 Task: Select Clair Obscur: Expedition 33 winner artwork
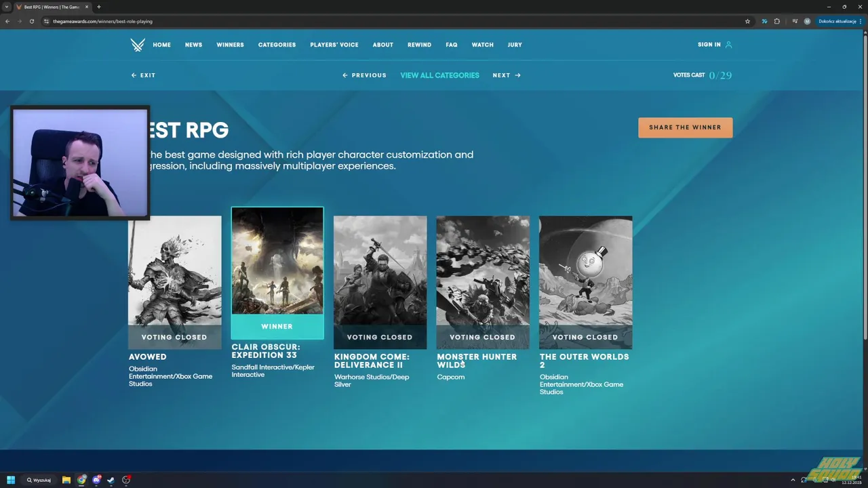tap(277, 261)
